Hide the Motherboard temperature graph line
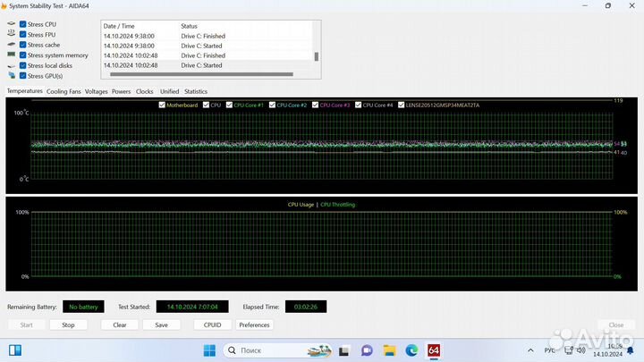Screen dimensions: 644x362 pos(162,105)
